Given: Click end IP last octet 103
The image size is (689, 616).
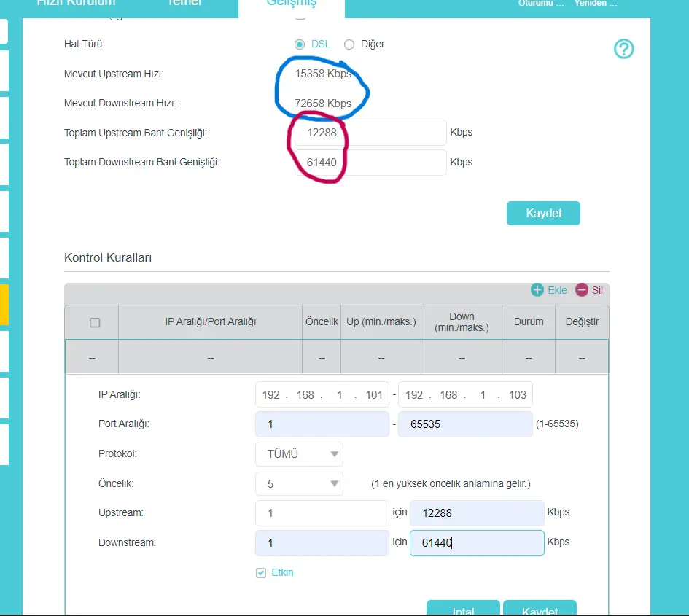Looking at the screenshot, I should click(517, 395).
